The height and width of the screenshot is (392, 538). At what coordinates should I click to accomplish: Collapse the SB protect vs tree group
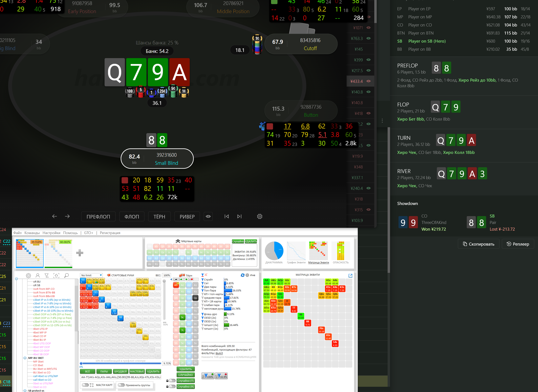tap(25, 391)
